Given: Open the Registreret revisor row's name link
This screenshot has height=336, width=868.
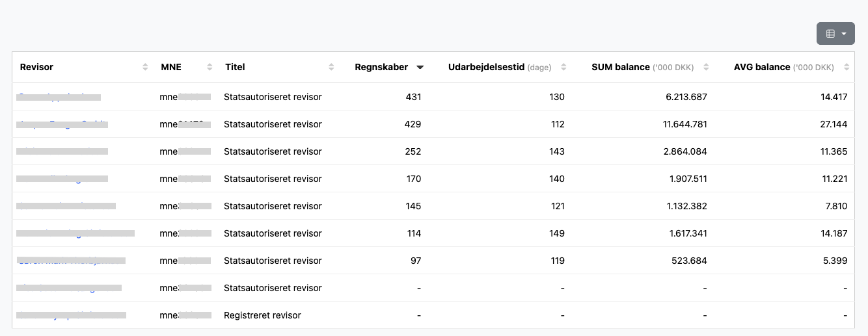Looking at the screenshot, I should [70, 315].
